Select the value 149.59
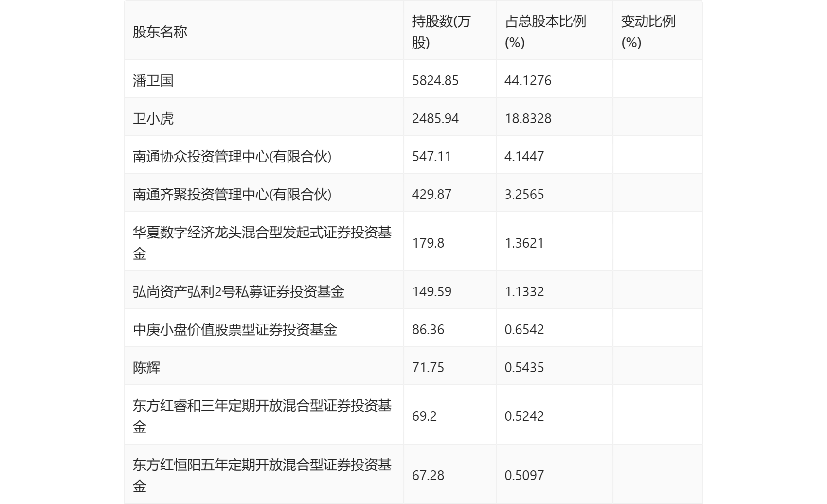827x504 pixels. (x=431, y=291)
